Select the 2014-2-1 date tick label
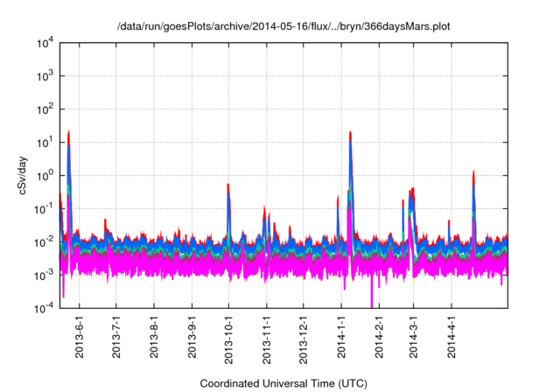The height and width of the screenshot is (392, 560). click(379, 336)
